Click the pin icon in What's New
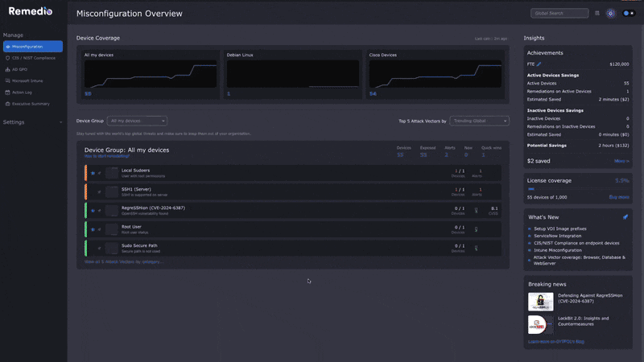The height and width of the screenshot is (362, 644). pos(625,217)
